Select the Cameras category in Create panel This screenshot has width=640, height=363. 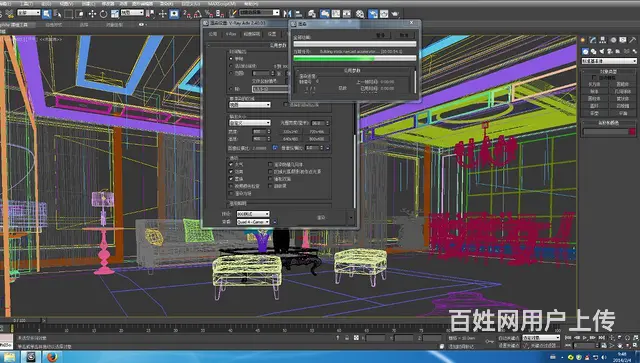tap(609, 51)
